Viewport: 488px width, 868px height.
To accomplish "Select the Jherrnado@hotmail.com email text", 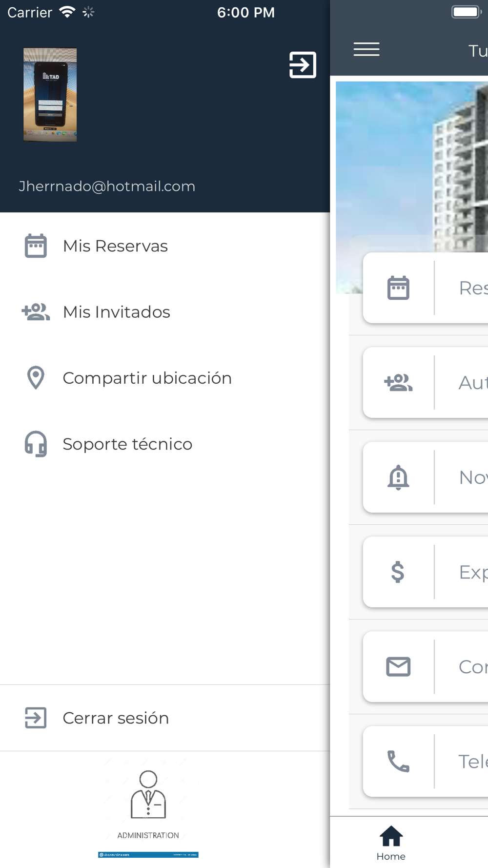I will pos(107,186).
